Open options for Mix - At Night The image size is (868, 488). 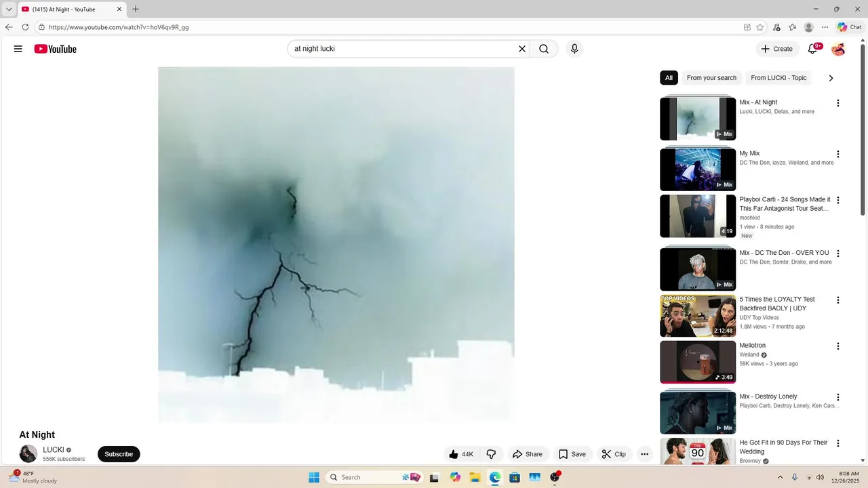[x=838, y=103]
